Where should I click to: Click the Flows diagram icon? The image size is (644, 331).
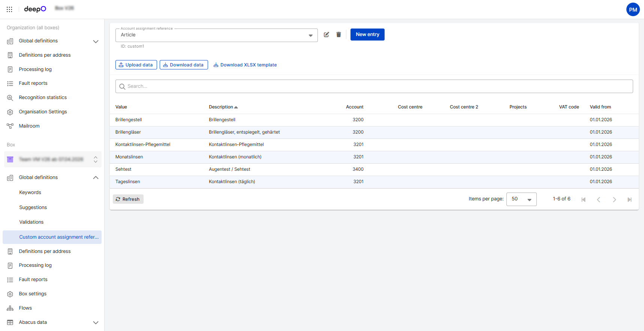[x=10, y=308]
